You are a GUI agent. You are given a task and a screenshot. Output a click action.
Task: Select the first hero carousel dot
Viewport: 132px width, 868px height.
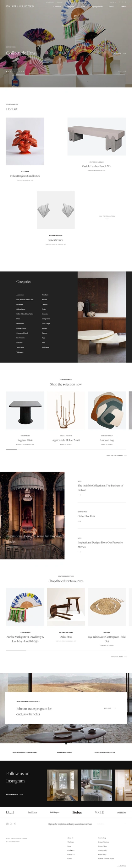coord(7,72)
